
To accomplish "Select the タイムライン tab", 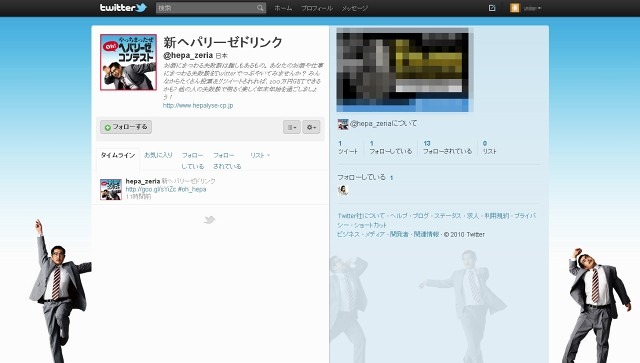I will [x=118, y=155].
